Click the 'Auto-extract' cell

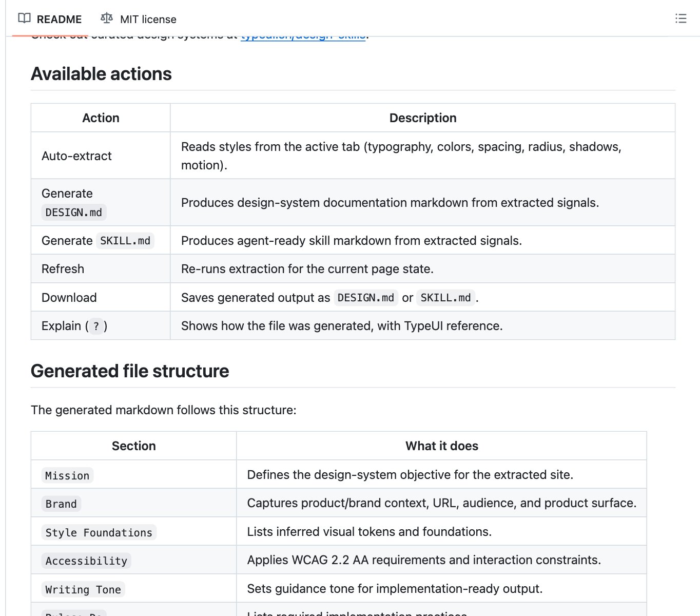click(x=101, y=156)
